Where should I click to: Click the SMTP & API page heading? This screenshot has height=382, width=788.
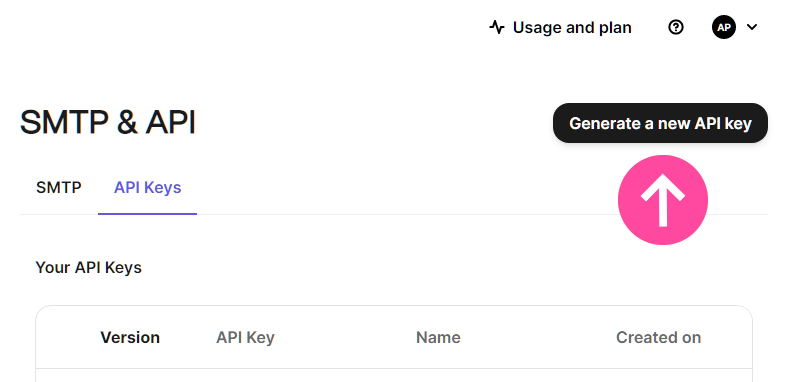click(x=108, y=123)
